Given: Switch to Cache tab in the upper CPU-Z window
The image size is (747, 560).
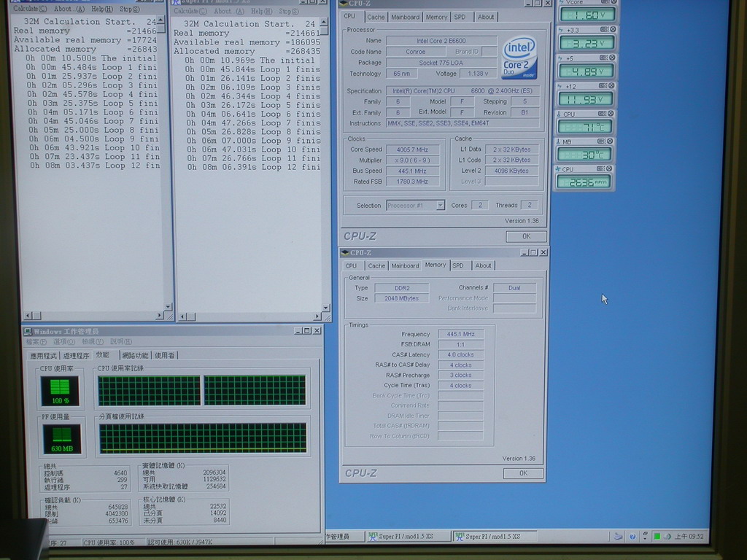Looking at the screenshot, I should pos(376,17).
